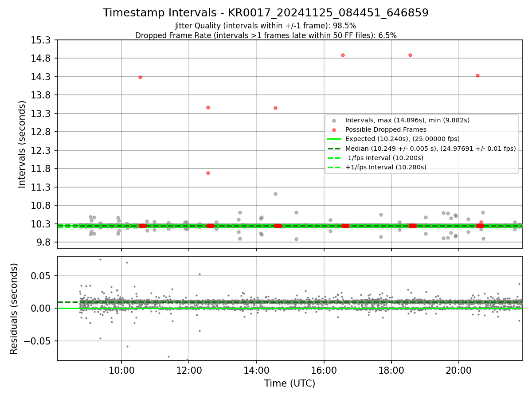Click the plot title containing KR0017_20241125_084451_646859
The width and height of the screenshot is (532, 399).
pos(266,13)
